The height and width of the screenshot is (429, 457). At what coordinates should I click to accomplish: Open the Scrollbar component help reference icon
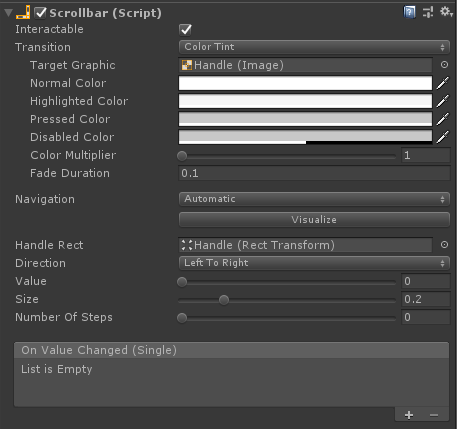[x=409, y=13]
